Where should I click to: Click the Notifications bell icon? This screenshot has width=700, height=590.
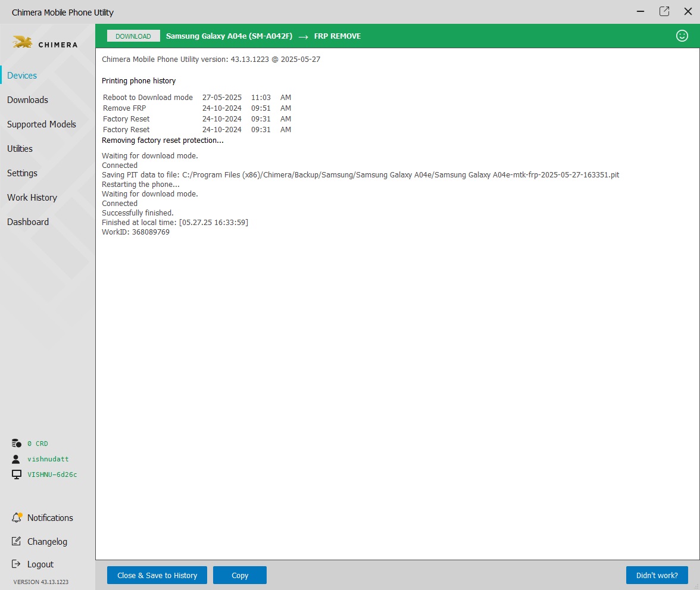(x=17, y=517)
